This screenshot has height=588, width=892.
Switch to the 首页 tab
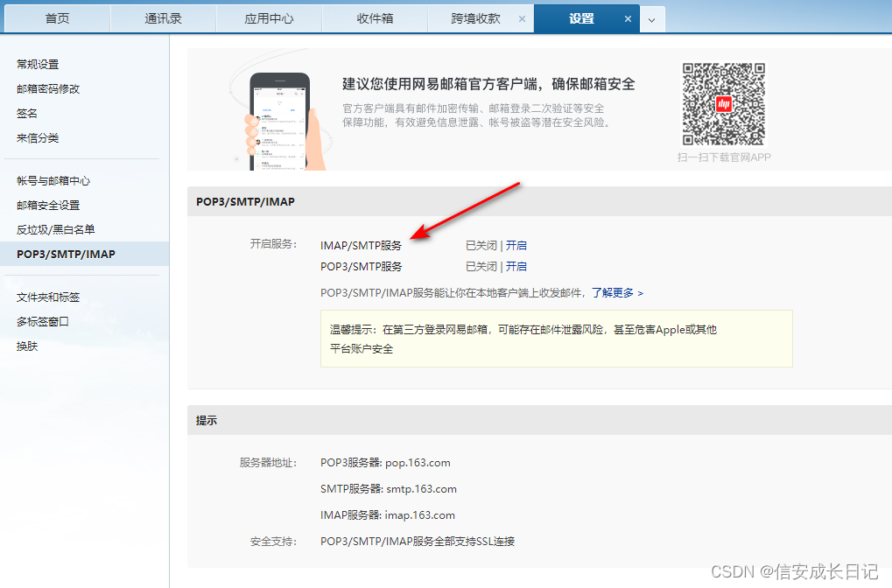58,18
